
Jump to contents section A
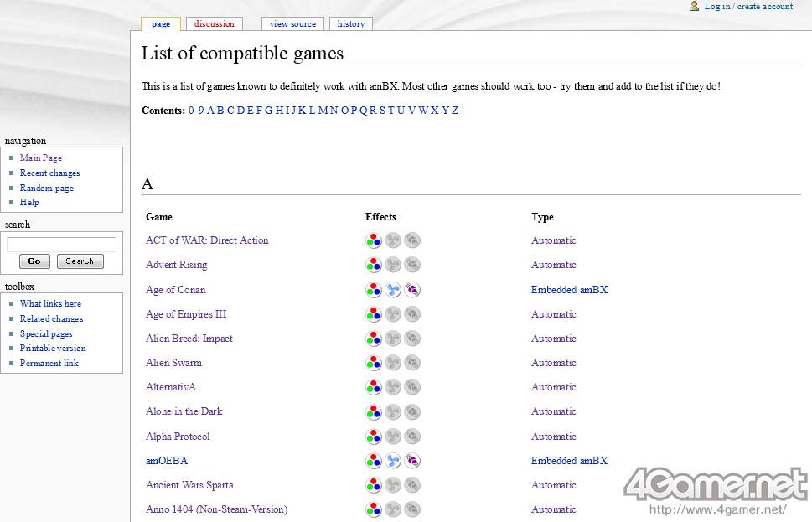(x=211, y=111)
